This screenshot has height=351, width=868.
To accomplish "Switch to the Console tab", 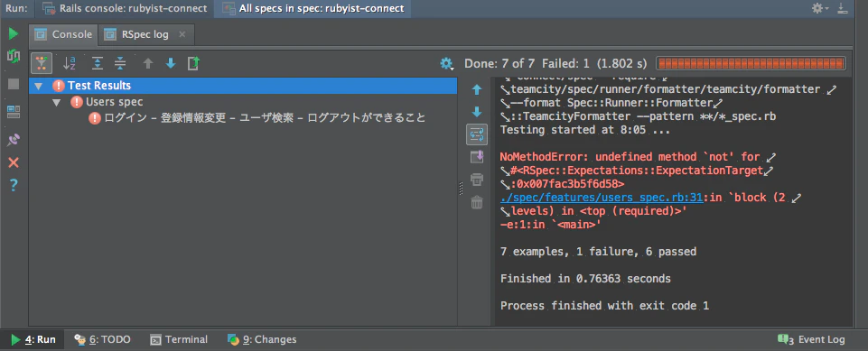I will [63, 34].
